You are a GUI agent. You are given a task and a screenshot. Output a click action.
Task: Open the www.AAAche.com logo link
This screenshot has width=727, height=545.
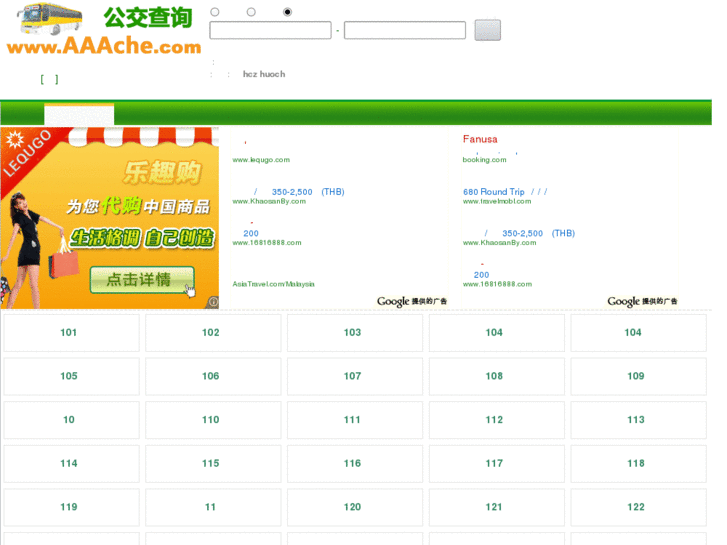104,46
